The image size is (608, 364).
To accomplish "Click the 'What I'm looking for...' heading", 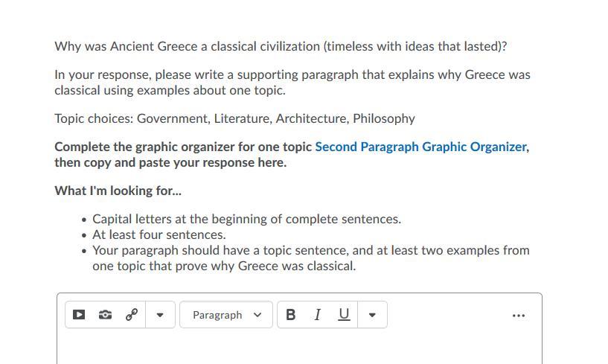I will click(118, 191).
